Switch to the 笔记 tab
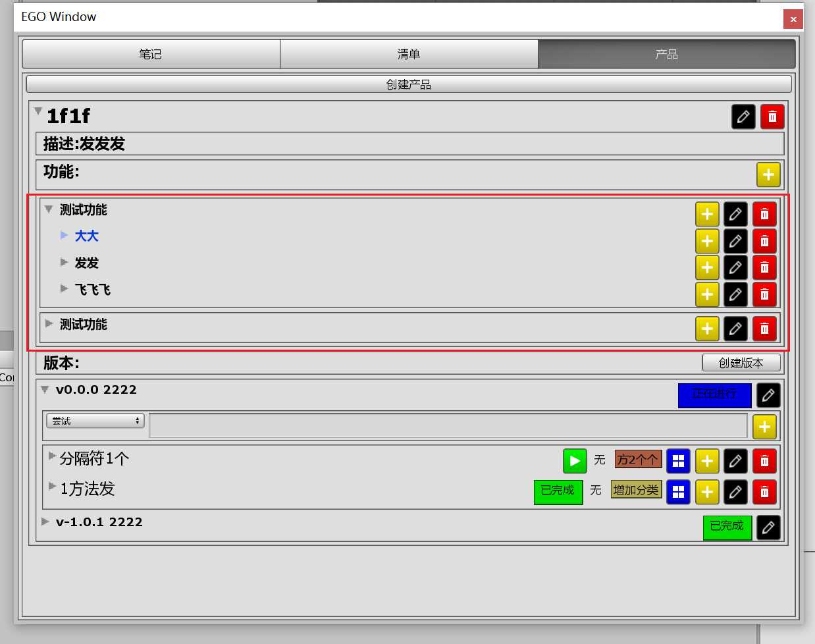 tap(151, 54)
